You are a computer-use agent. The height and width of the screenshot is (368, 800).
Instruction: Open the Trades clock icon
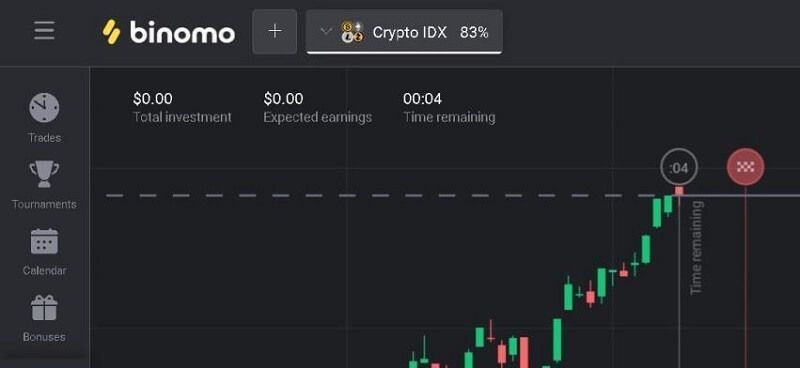pyautogui.click(x=44, y=108)
